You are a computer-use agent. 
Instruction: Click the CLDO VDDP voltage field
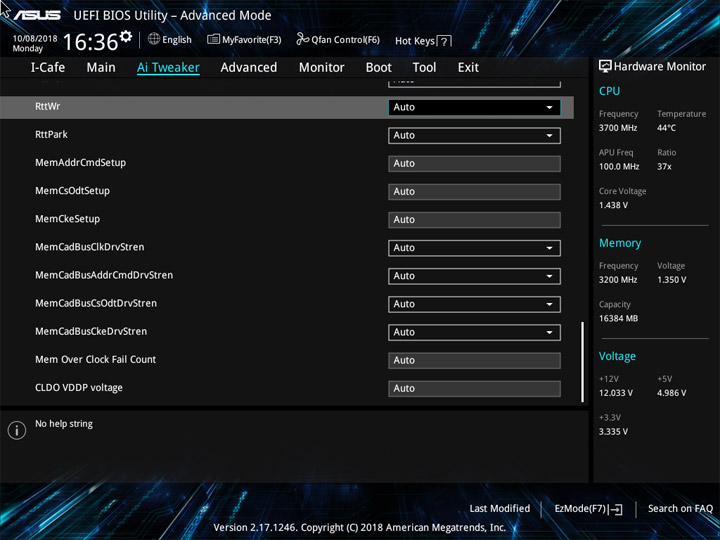click(474, 388)
